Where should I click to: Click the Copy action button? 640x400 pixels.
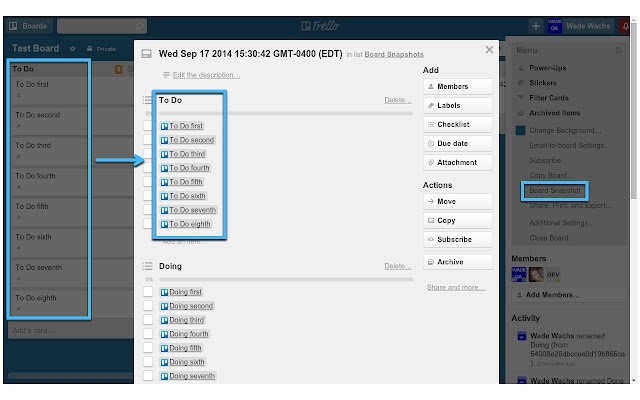tap(458, 220)
